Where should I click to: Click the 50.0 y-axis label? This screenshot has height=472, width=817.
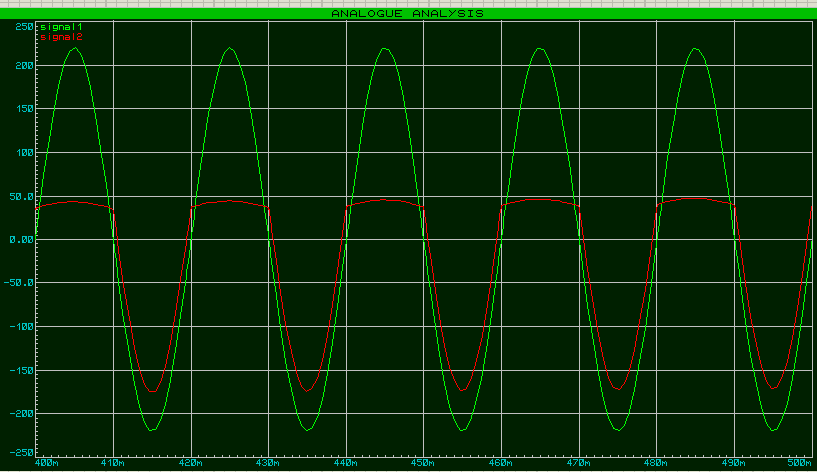coord(21,197)
